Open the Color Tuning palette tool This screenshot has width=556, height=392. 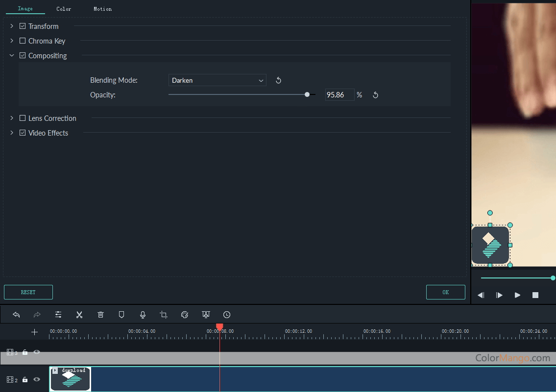click(x=185, y=315)
